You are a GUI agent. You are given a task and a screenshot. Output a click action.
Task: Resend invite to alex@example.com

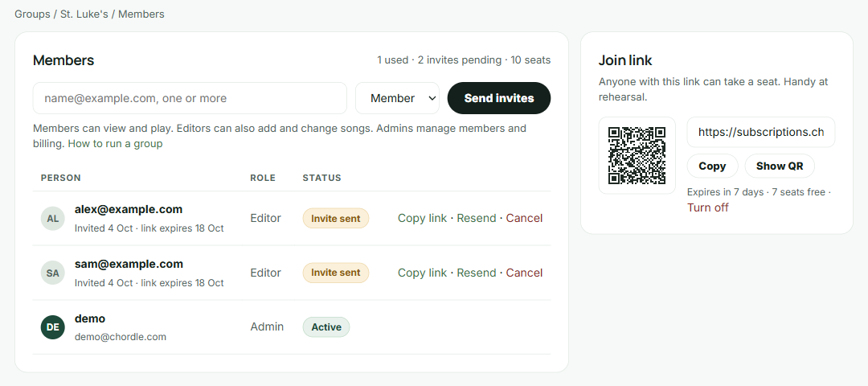point(476,218)
